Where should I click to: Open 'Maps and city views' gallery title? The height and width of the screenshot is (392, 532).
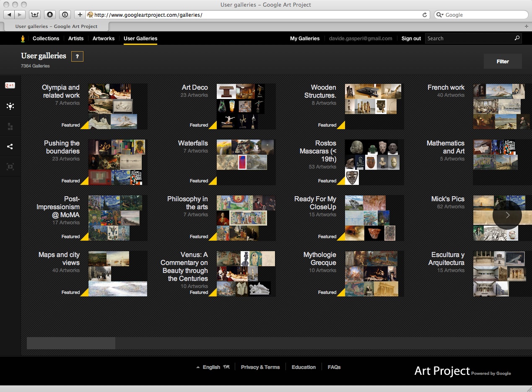click(x=59, y=259)
